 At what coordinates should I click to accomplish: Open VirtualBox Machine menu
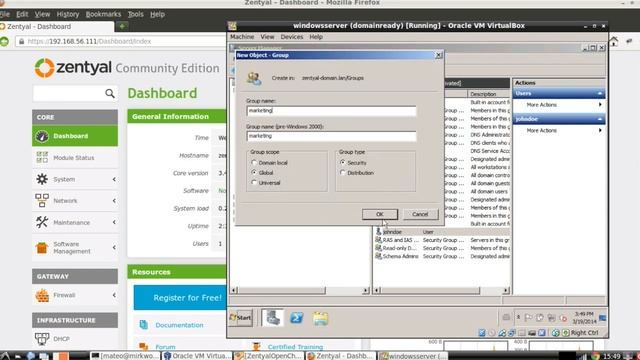pos(242,37)
